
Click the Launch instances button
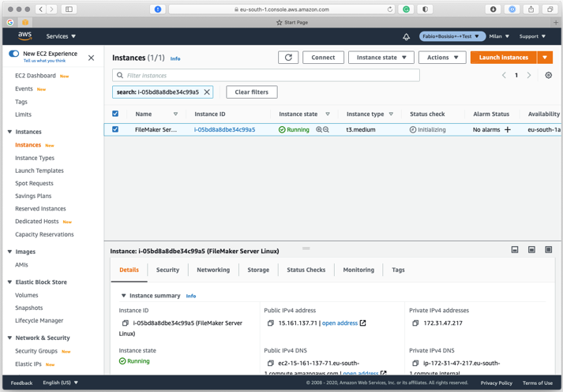(x=504, y=58)
